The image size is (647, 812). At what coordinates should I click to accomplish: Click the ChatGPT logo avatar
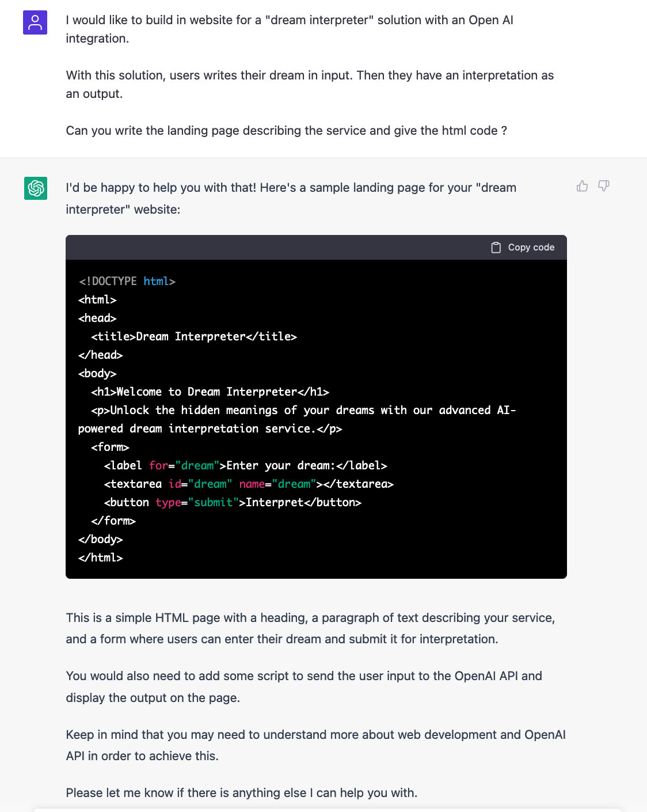pyautogui.click(x=36, y=188)
